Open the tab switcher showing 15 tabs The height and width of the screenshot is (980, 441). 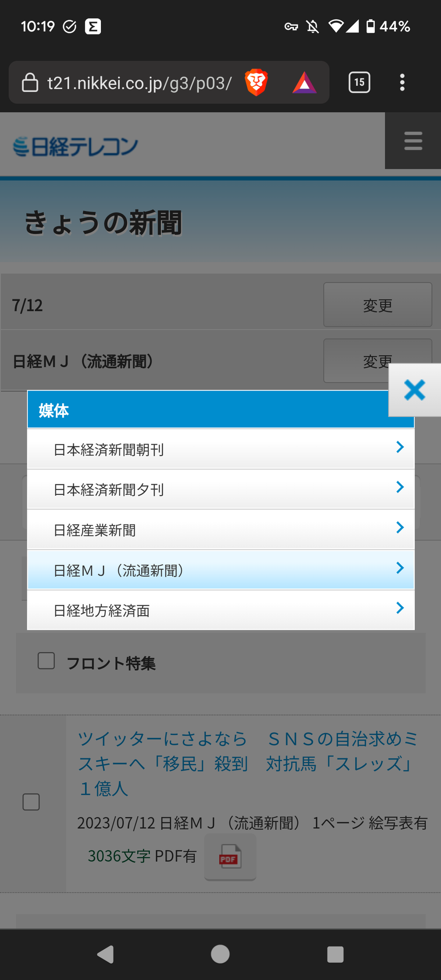click(359, 82)
